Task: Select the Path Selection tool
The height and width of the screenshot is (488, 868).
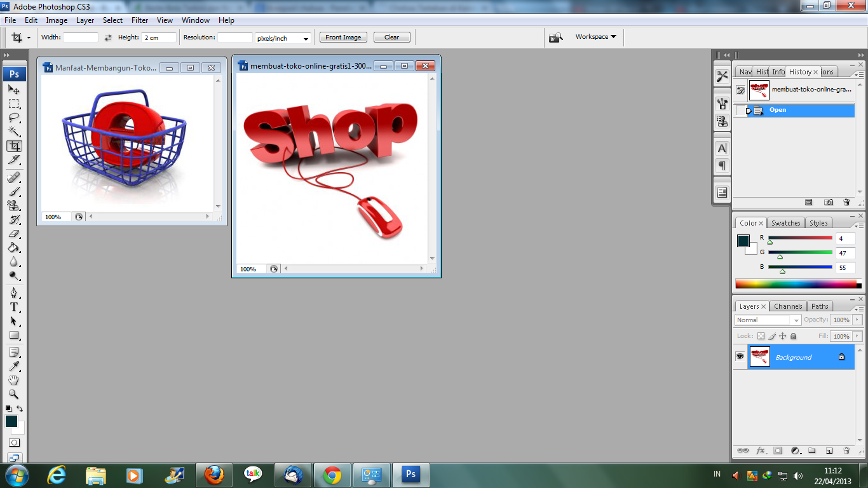Action: pos(13,321)
